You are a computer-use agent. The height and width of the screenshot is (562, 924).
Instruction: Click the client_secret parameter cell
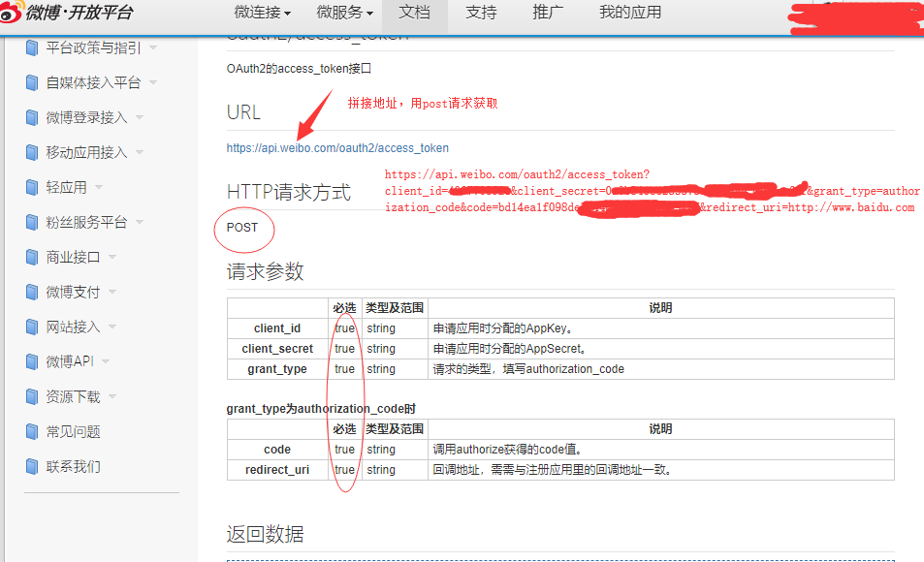tap(277, 349)
